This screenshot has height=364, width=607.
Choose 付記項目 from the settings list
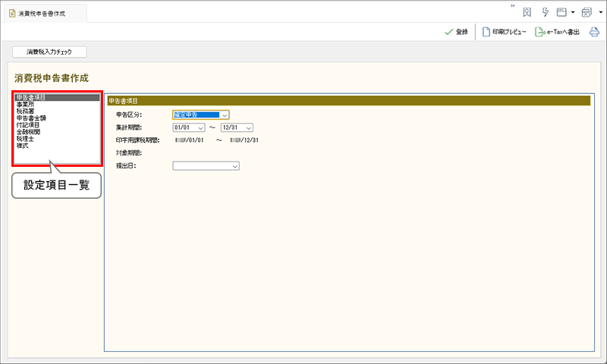27,125
